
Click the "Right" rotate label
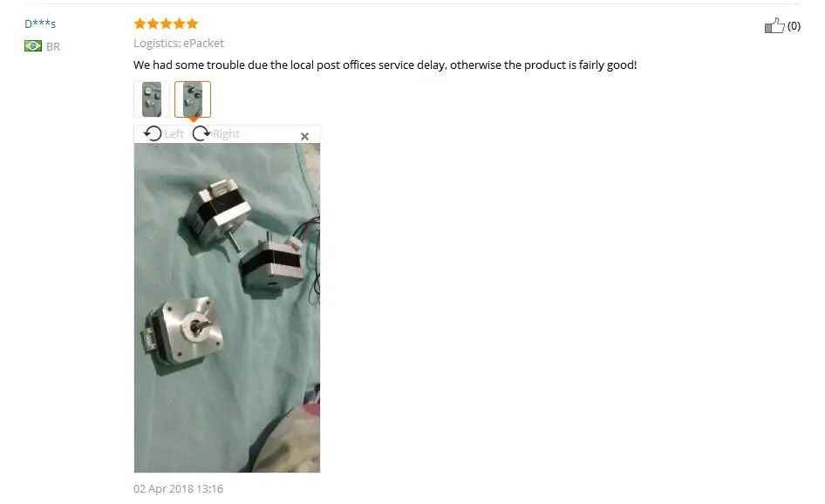(226, 134)
